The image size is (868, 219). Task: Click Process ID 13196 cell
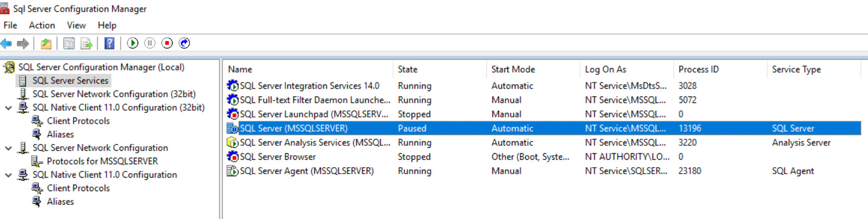click(x=690, y=128)
